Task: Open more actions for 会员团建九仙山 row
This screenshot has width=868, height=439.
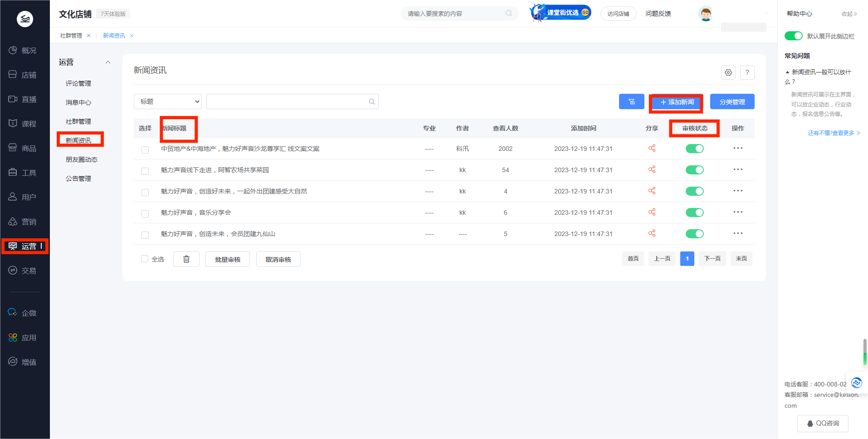Action: pos(738,233)
